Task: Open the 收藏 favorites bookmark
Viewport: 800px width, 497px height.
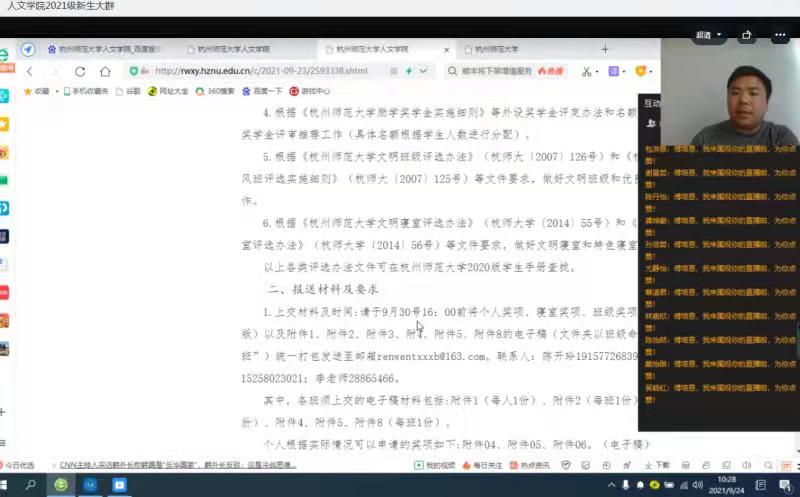Action: (x=36, y=91)
